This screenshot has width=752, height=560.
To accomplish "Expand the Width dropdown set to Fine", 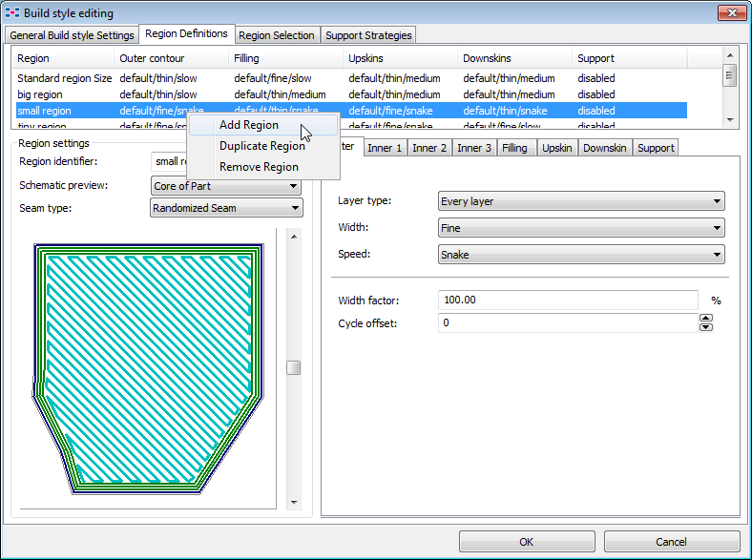I will (580, 228).
